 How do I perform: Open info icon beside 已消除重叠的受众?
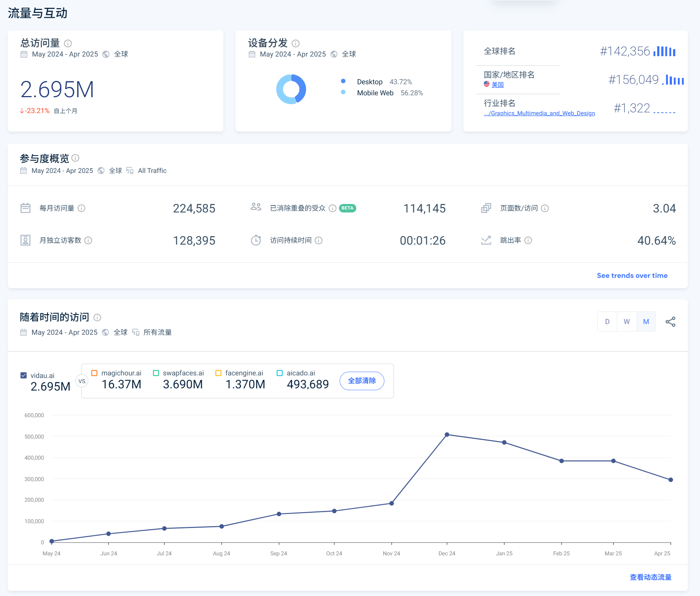click(332, 208)
